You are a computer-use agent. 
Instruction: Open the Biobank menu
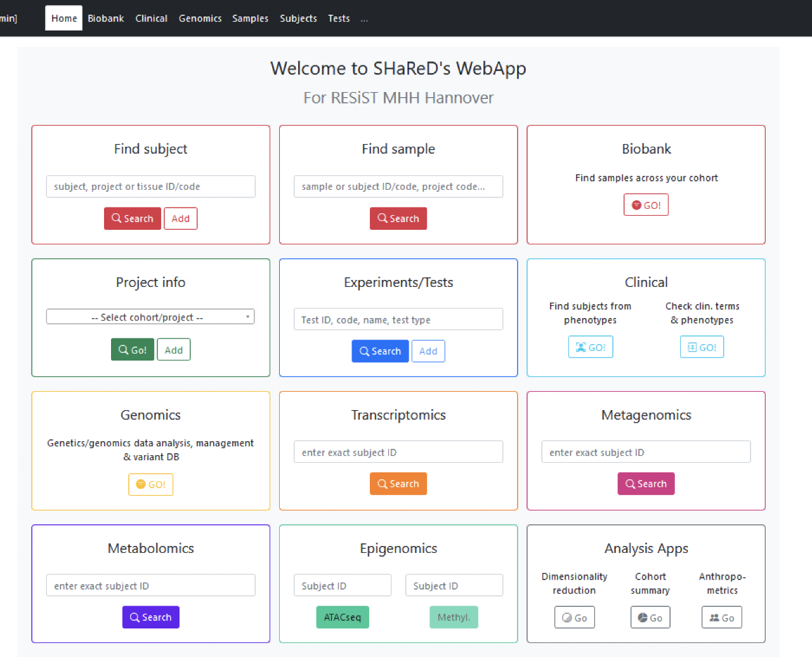pyautogui.click(x=106, y=18)
